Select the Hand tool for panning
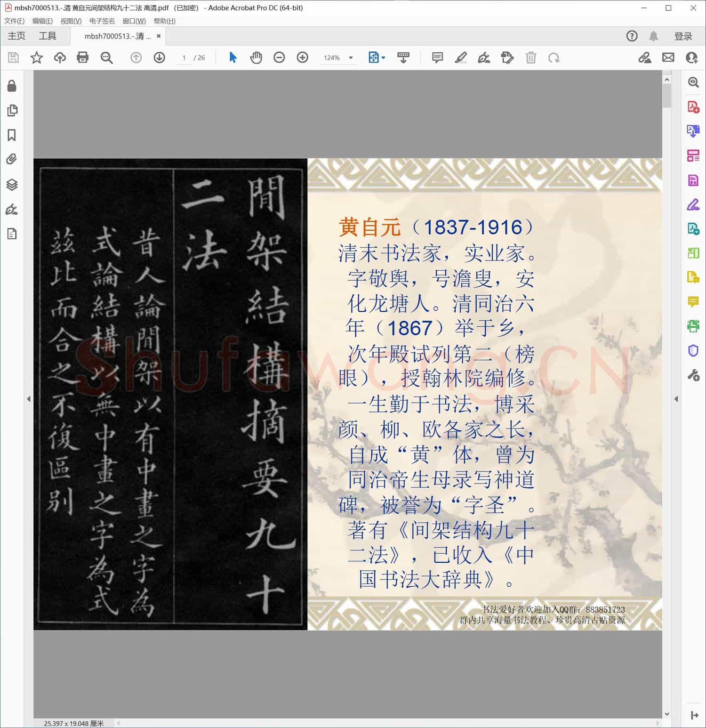 tap(256, 57)
